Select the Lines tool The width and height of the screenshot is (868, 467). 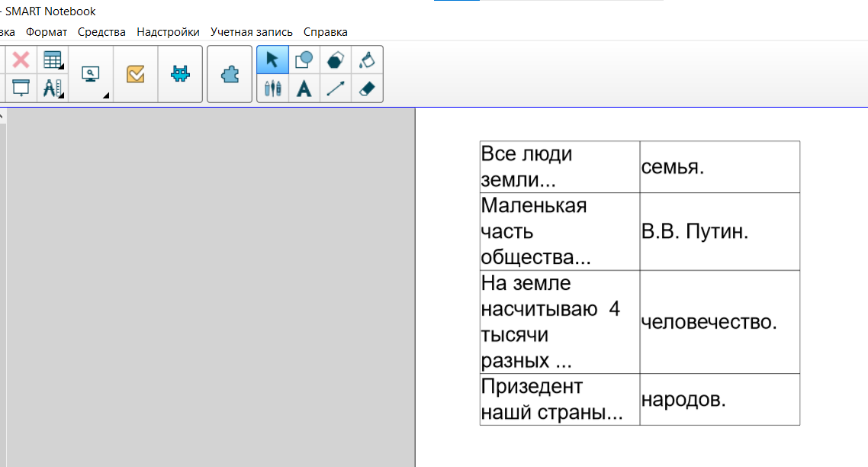[x=336, y=88]
